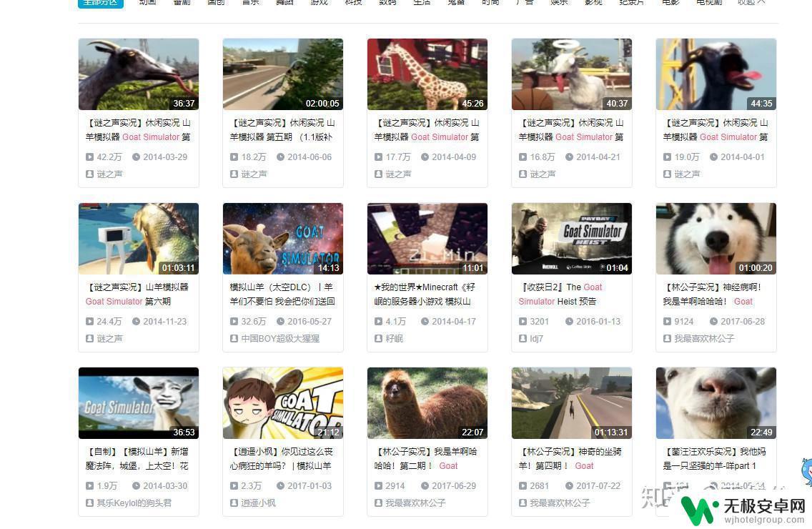Viewport: 812px width, 529px height.
Task: Click the uploader icon beside 其乐Keylol的狗头君
Action: (x=89, y=503)
